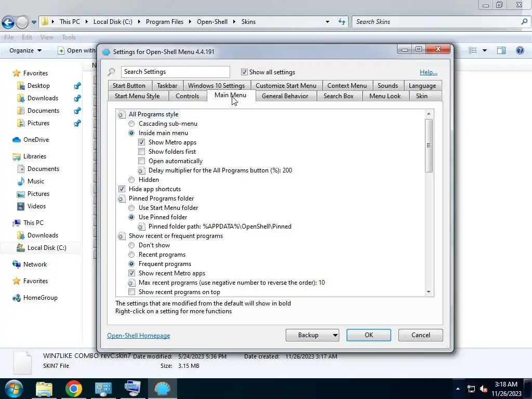Click the search magnifier icon in Settings
This screenshot has height=399, width=532.
(x=111, y=72)
